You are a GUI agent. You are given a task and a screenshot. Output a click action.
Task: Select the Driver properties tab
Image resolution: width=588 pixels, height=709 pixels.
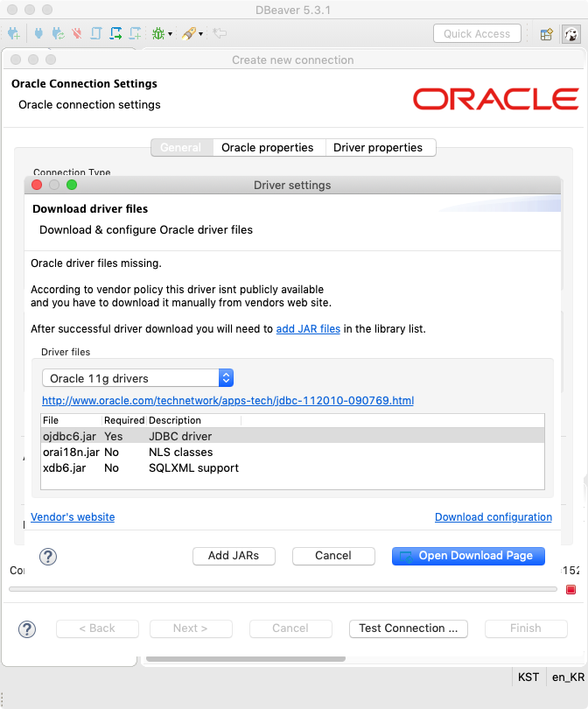[x=381, y=147]
